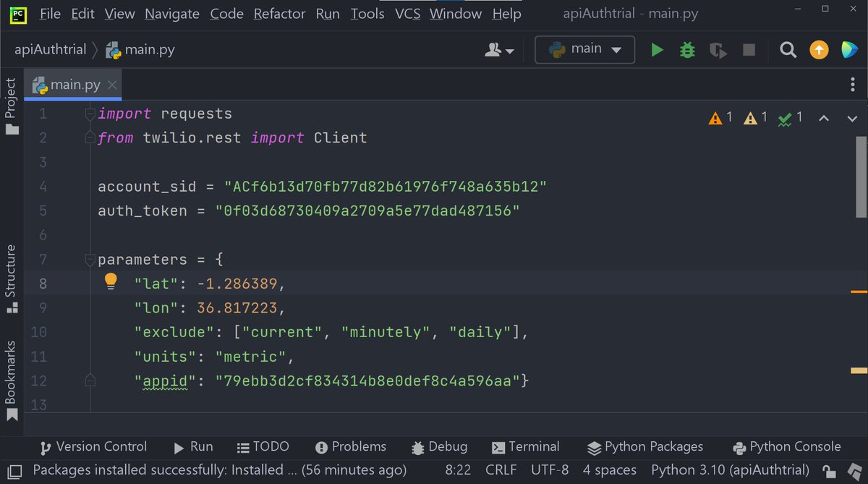Open the File menu
The height and width of the screenshot is (484, 868).
click(x=51, y=14)
